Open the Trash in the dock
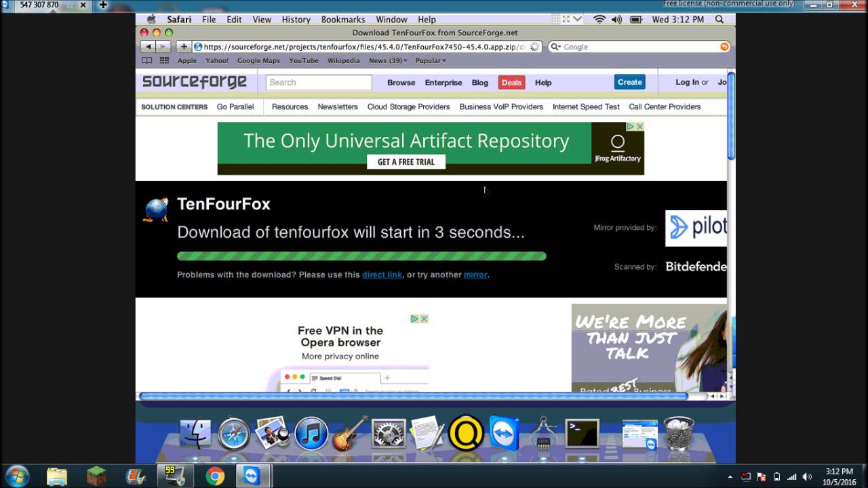This screenshot has height=488, width=868. [679, 434]
